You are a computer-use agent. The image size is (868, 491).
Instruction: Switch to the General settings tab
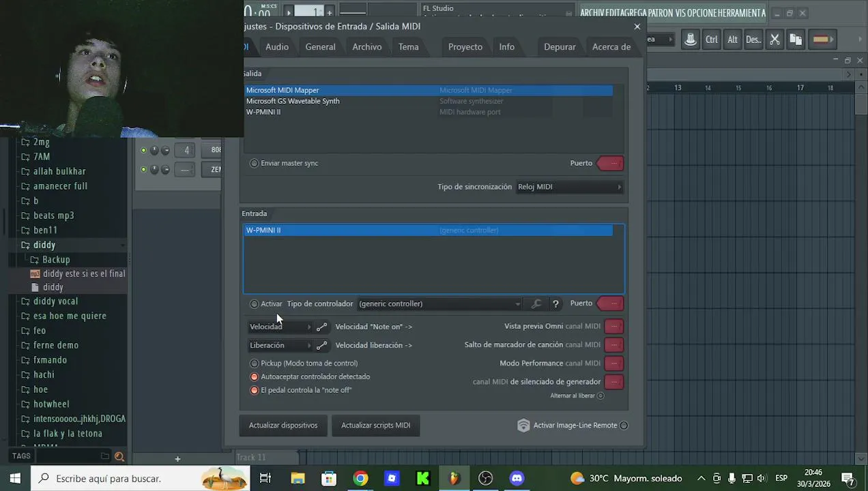[x=320, y=47]
